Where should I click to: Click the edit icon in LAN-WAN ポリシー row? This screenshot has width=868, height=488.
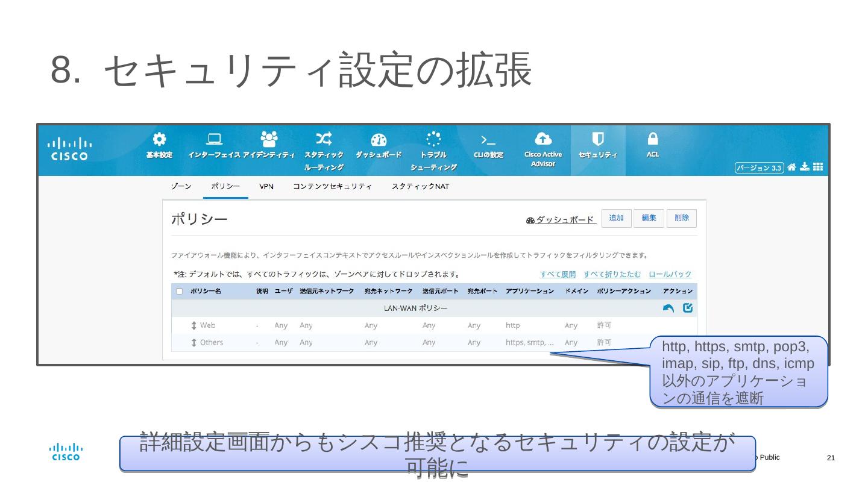[688, 308]
